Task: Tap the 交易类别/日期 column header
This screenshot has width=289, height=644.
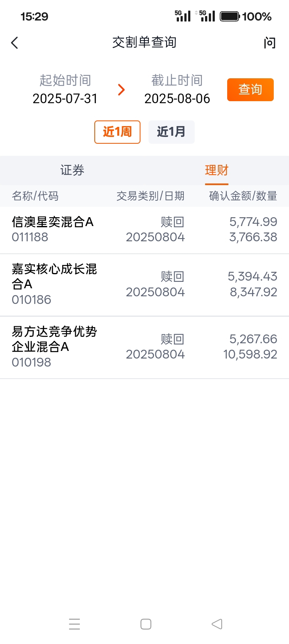Action: pyautogui.click(x=151, y=196)
